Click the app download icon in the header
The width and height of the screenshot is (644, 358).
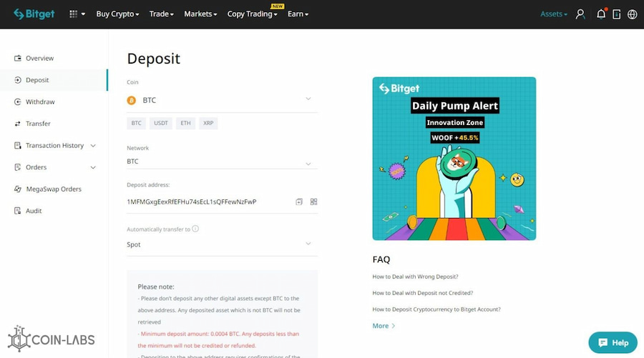[617, 14]
